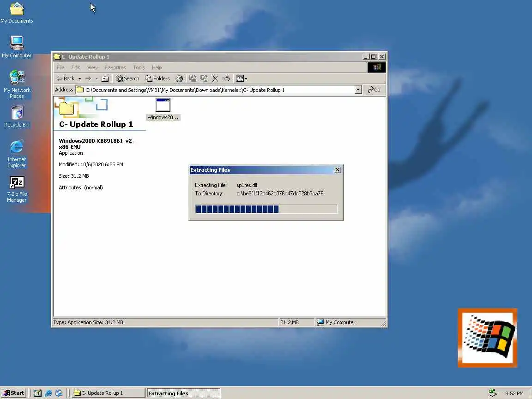This screenshot has height=399, width=532.
Task: Click Modified: 10/6/2020 6:55 PM text
Action: (x=91, y=164)
